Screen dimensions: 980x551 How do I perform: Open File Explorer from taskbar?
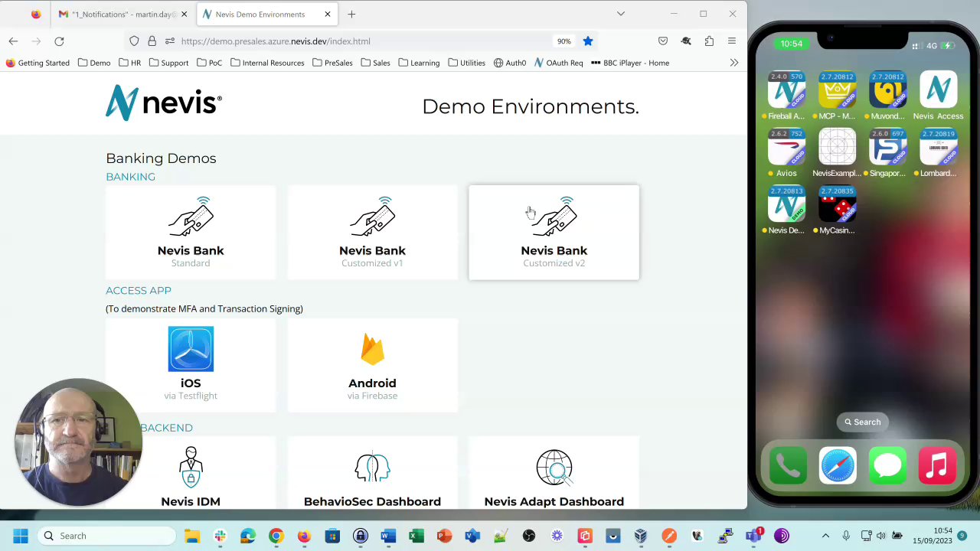point(191,536)
